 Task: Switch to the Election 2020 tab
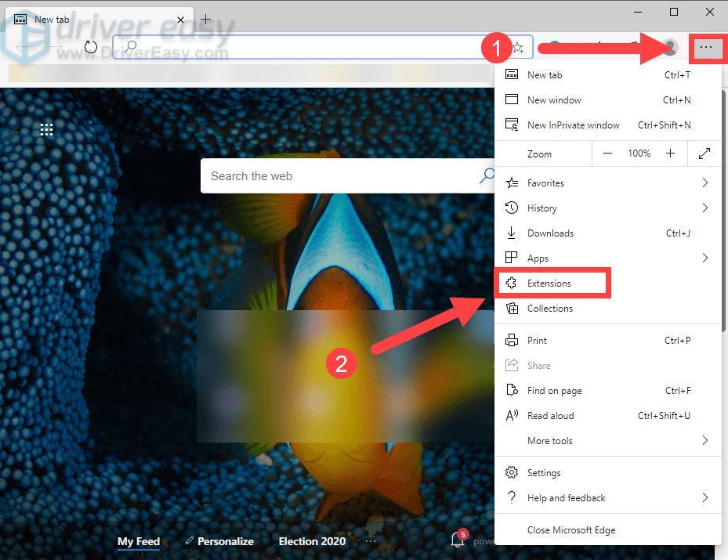click(x=312, y=541)
